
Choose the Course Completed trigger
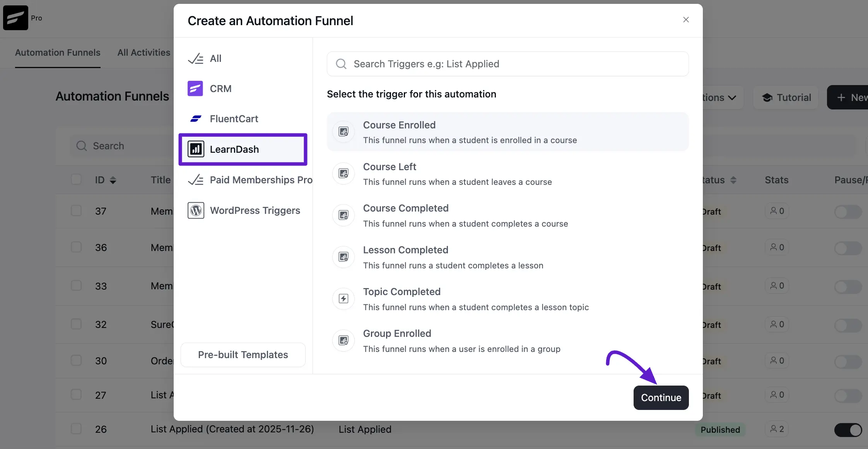(x=507, y=215)
